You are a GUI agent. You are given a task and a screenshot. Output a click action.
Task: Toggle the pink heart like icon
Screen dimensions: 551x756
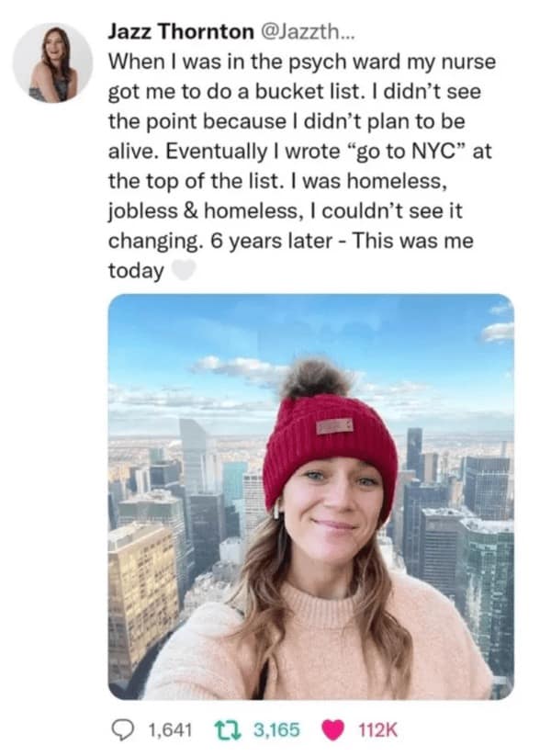click(332, 729)
